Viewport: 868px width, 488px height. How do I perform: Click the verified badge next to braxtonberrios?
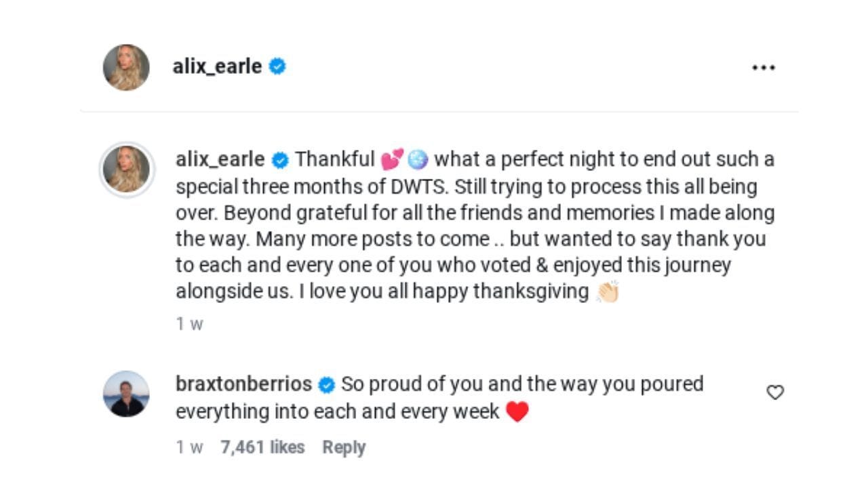pos(326,384)
